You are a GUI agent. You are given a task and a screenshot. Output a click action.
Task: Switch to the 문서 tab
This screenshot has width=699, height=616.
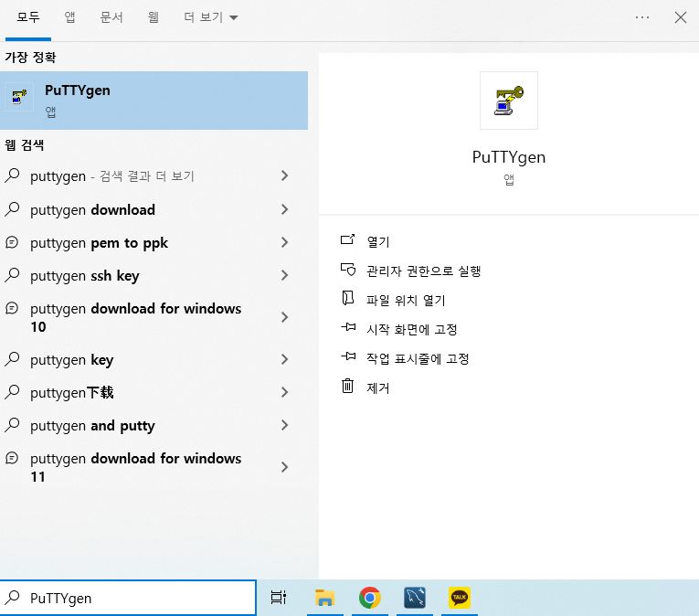pos(111,17)
